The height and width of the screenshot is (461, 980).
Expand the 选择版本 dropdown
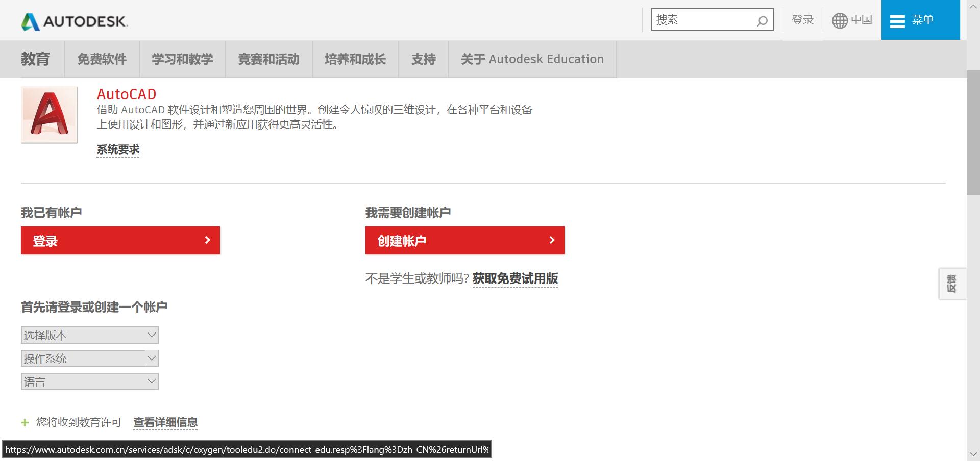tap(90, 335)
